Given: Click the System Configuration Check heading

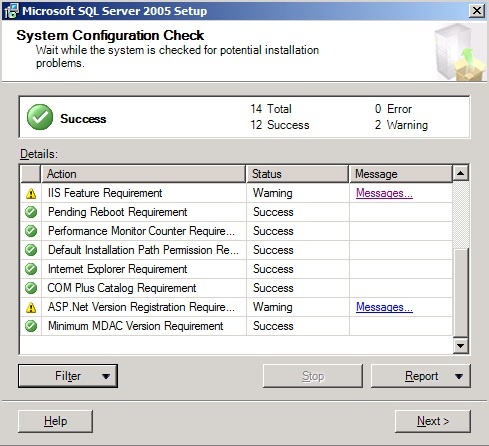Looking at the screenshot, I should (110, 35).
